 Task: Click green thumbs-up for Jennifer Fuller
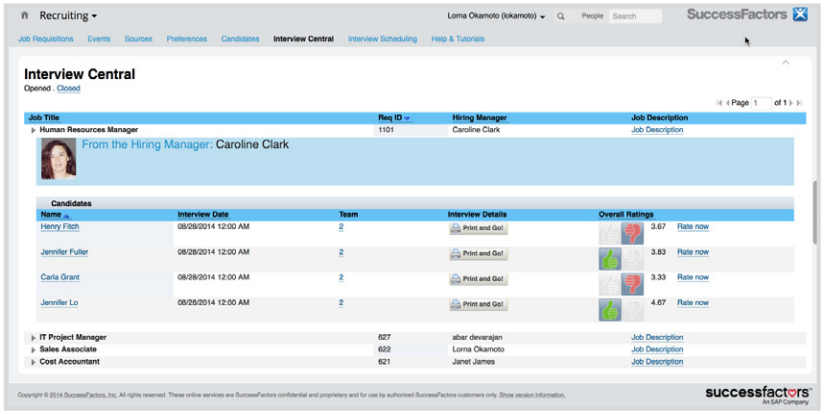[609, 258]
